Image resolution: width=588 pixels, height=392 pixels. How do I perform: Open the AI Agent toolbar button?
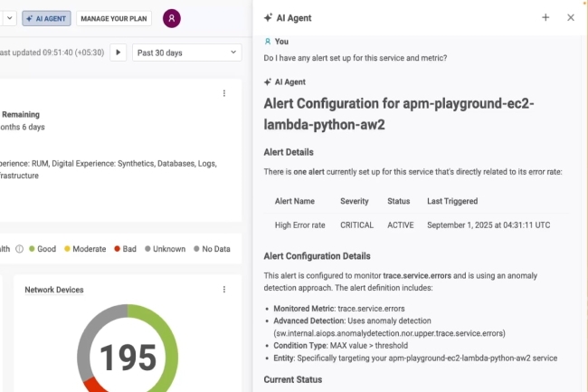click(x=45, y=18)
